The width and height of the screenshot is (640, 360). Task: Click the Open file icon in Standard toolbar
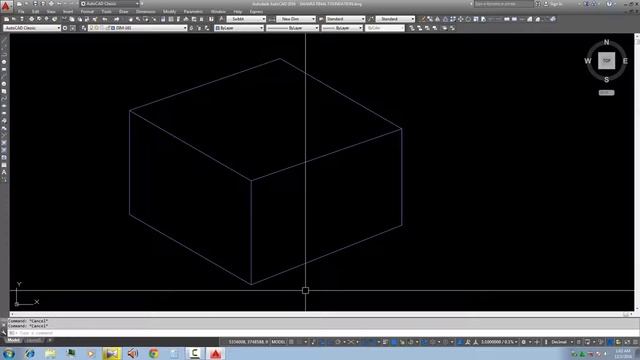pyautogui.click(x=14, y=19)
